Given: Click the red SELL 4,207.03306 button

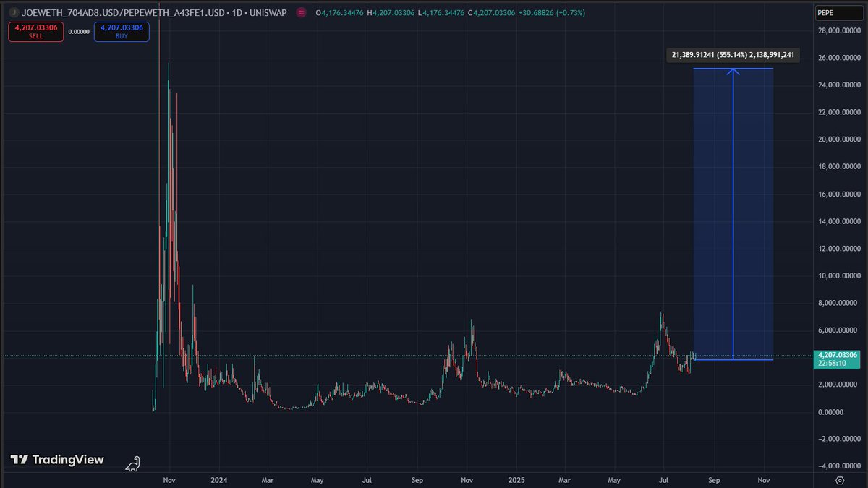Looking at the screenshot, I should pyautogui.click(x=35, y=31).
